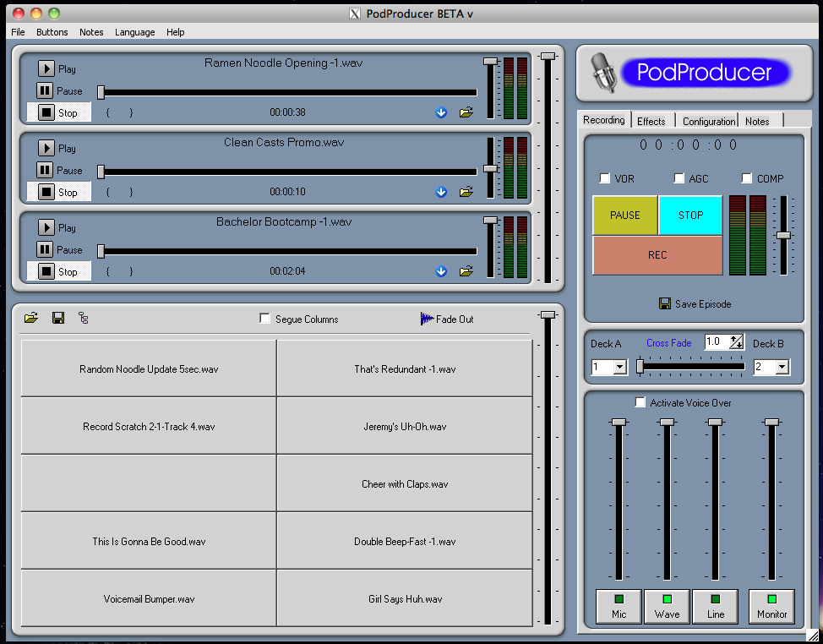Click the Play icon for Ramen Noodle Opening
The width and height of the screenshot is (823, 644).
click(x=46, y=68)
